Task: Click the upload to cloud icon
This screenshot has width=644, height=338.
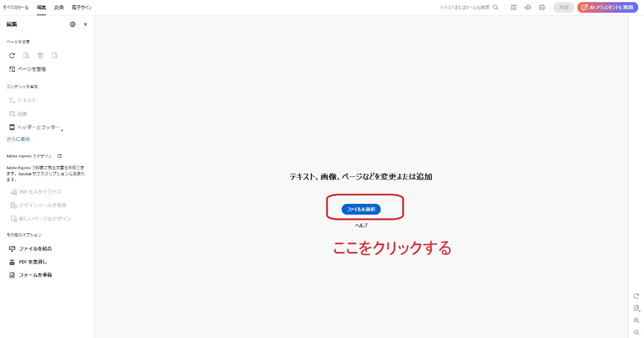Action: [x=528, y=7]
